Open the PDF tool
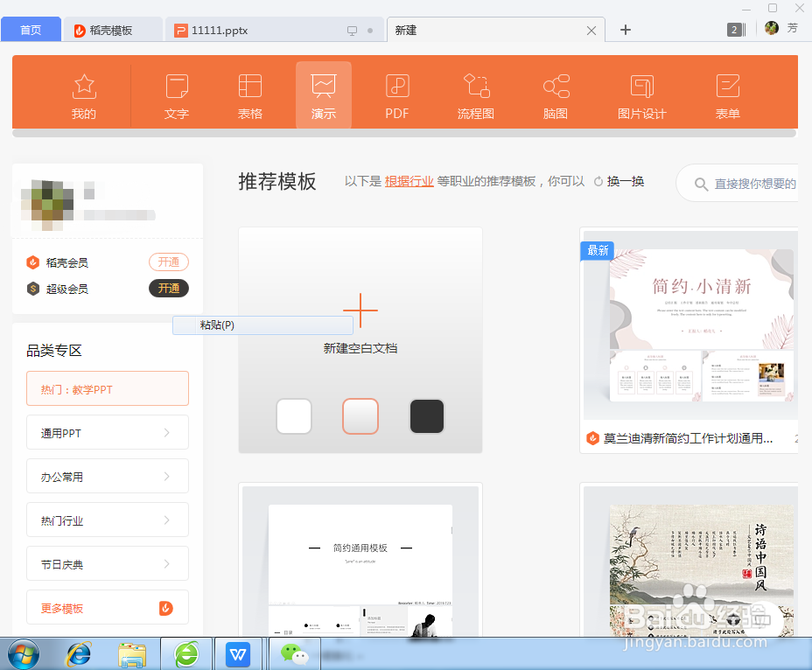Image resolution: width=812 pixels, height=670 pixels. click(x=396, y=94)
